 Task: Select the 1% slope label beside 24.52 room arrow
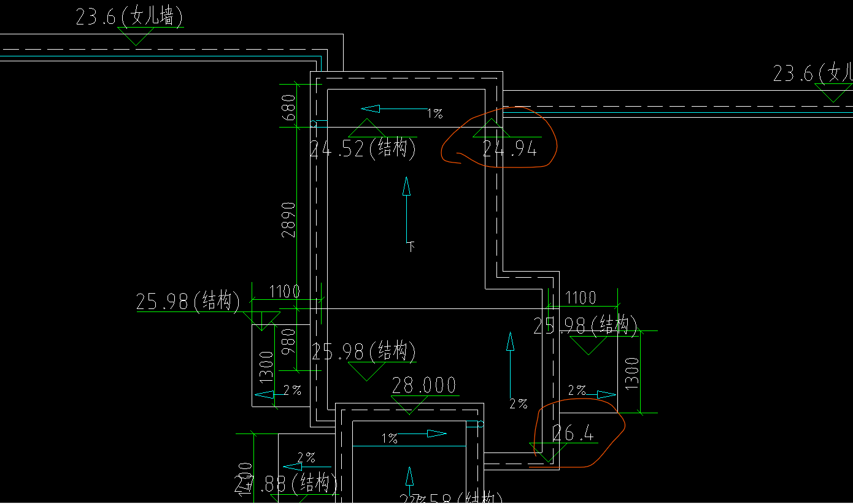(x=435, y=113)
